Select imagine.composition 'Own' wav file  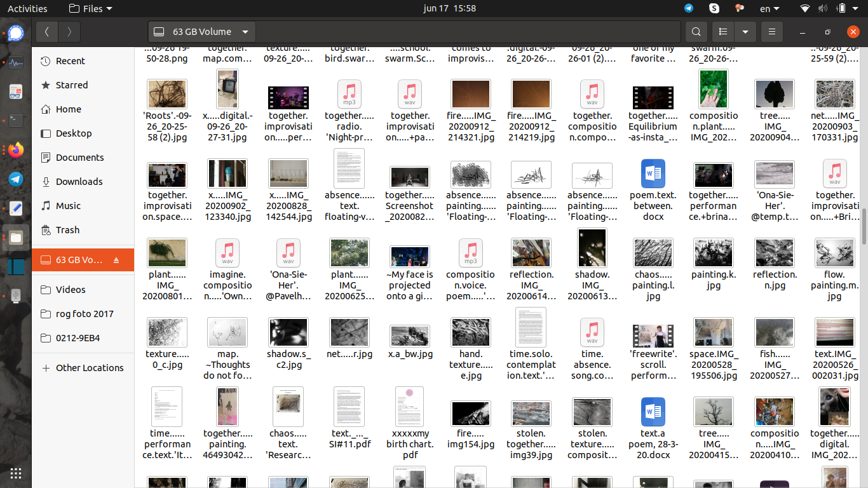[227, 269]
